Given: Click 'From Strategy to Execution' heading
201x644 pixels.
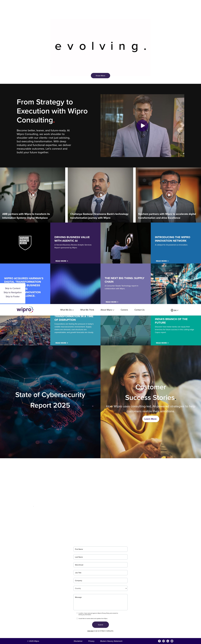Looking at the screenshot, I should [52, 111].
